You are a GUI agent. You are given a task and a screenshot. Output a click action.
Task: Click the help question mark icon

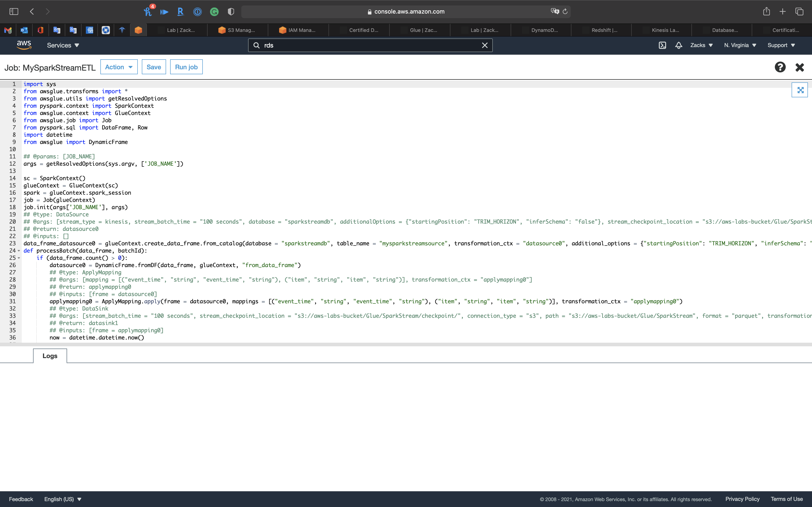click(780, 67)
